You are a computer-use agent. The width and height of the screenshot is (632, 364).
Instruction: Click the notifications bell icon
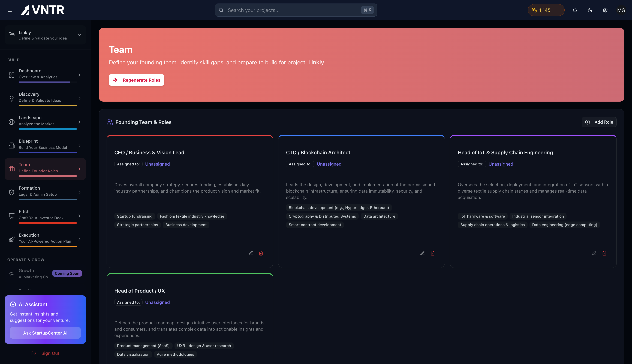(x=575, y=10)
